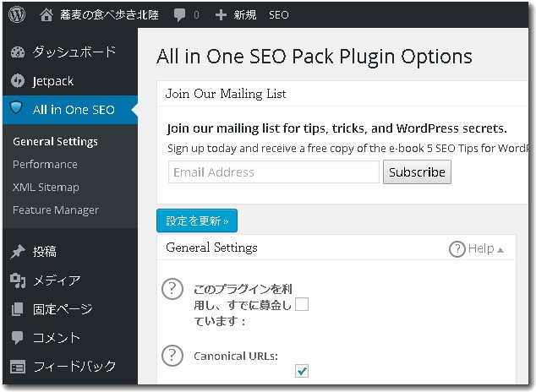Click the General Settings panel header
The image size is (536, 392).
[211, 248]
